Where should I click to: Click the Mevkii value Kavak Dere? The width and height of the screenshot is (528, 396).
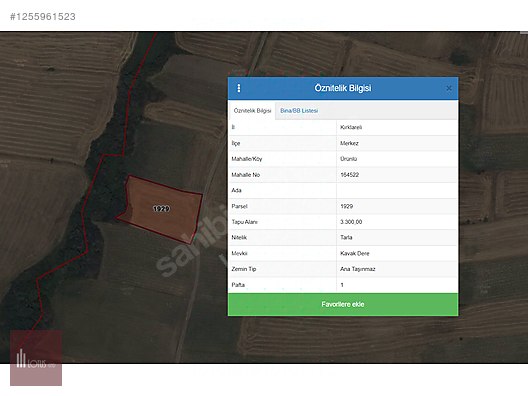pos(355,253)
